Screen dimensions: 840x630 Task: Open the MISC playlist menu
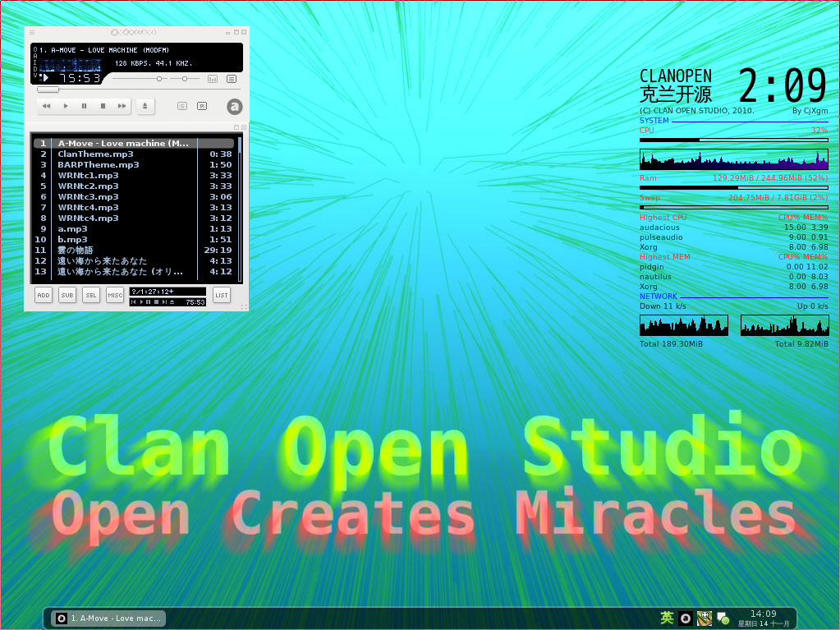pos(115,295)
